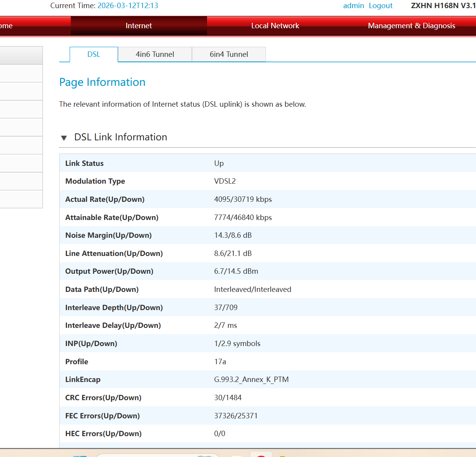
Task: Click the Link Status value Up
Action: (x=219, y=163)
